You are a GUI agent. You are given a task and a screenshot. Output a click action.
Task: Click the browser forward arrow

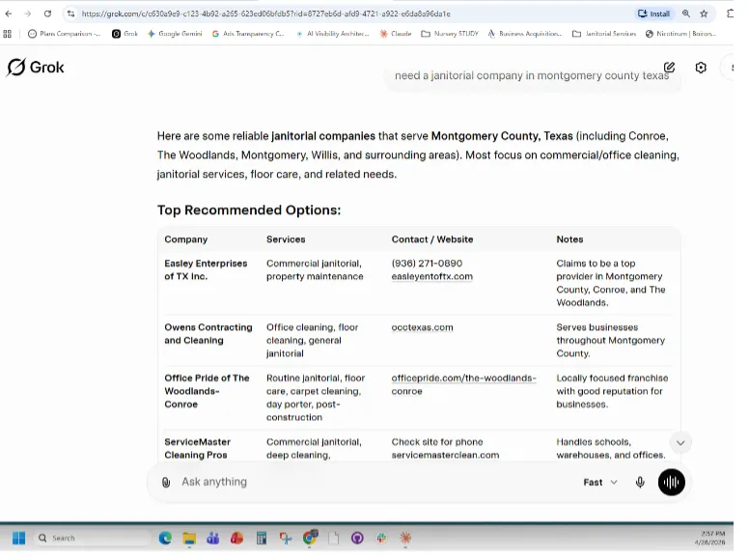click(28, 14)
